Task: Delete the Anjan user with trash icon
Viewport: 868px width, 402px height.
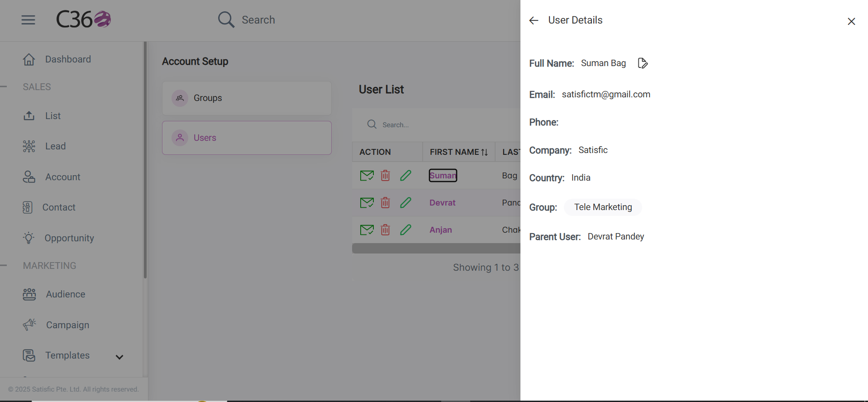Action: coord(385,230)
